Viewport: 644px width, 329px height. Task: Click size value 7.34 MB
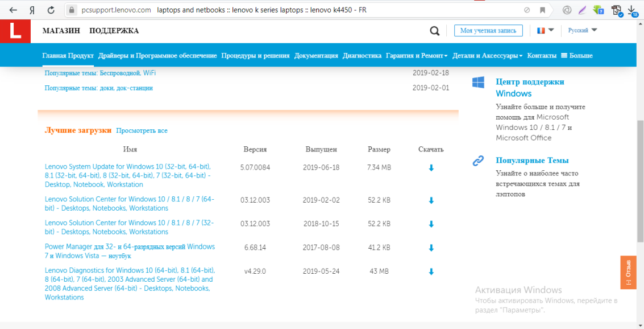coord(379,167)
